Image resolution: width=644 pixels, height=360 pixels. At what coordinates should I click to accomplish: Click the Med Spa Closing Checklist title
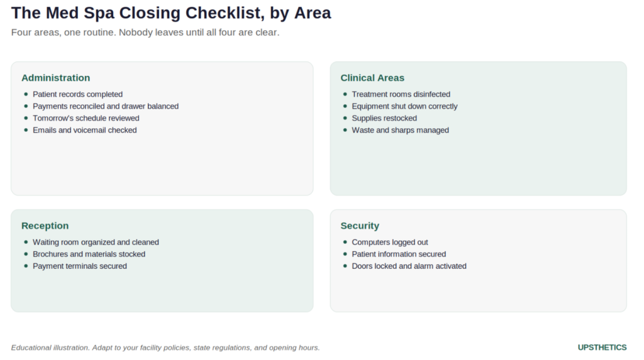tap(171, 13)
